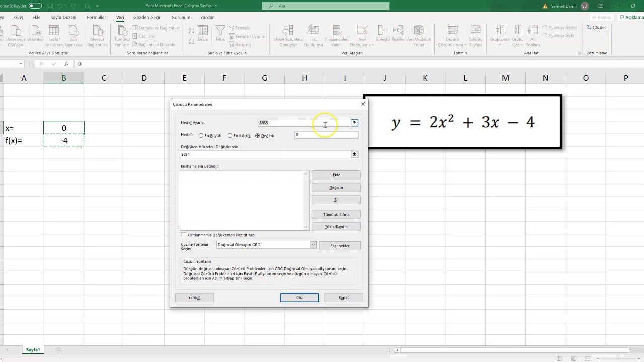Viewport: 644px width, 362px height.
Task: Switch to the Giriş tab
Action: point(19,17)
